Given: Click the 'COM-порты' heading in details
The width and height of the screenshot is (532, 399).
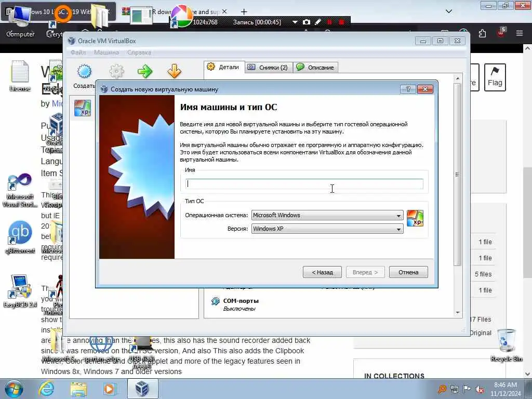Looking at the screenshot, I should (x=241, y=301).
